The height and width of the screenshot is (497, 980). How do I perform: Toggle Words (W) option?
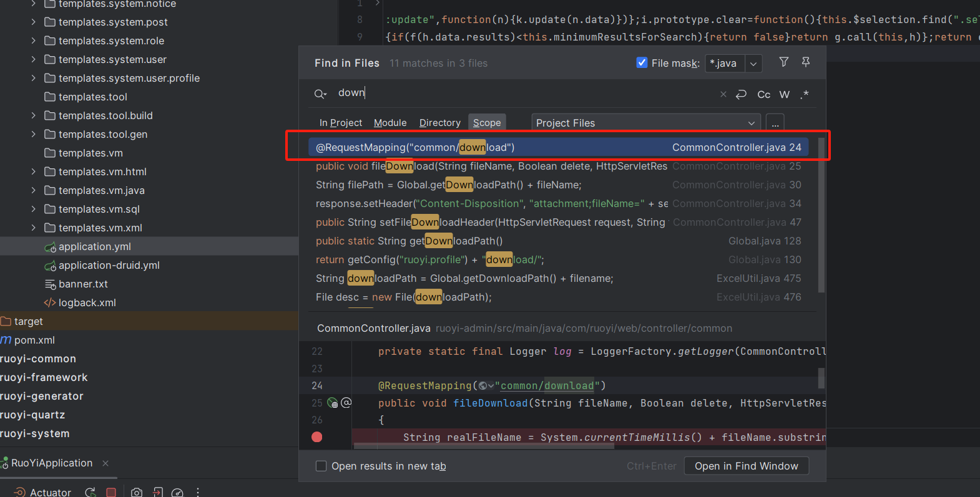click(785, 94)
